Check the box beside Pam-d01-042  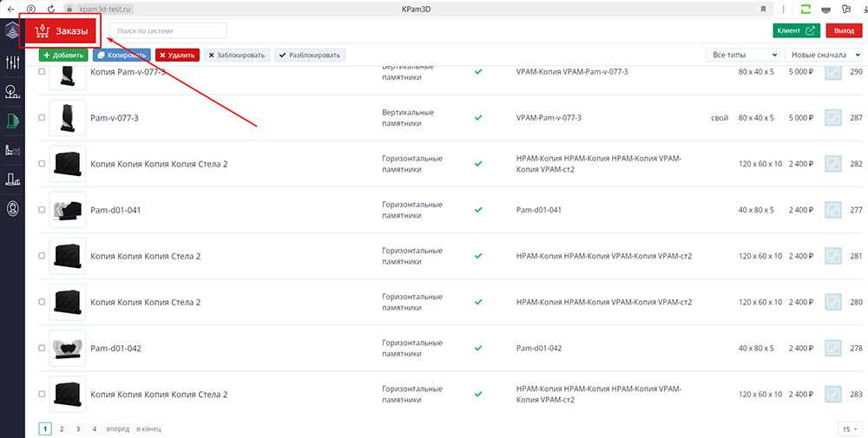42,349
